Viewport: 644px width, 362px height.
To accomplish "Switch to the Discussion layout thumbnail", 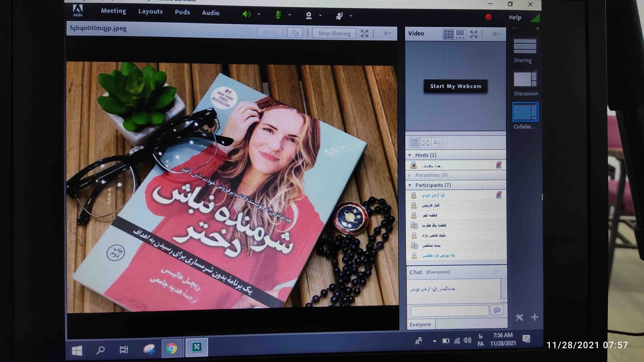I will click(x=525, y=79).
